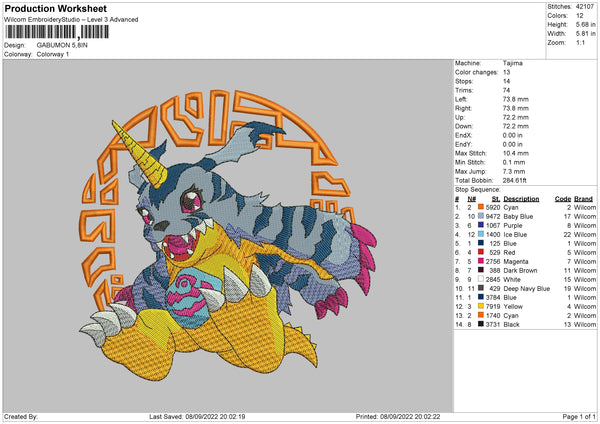600x424 pixels.
Task: Click the Yellow thread swatch
Action: pos(481,306)
